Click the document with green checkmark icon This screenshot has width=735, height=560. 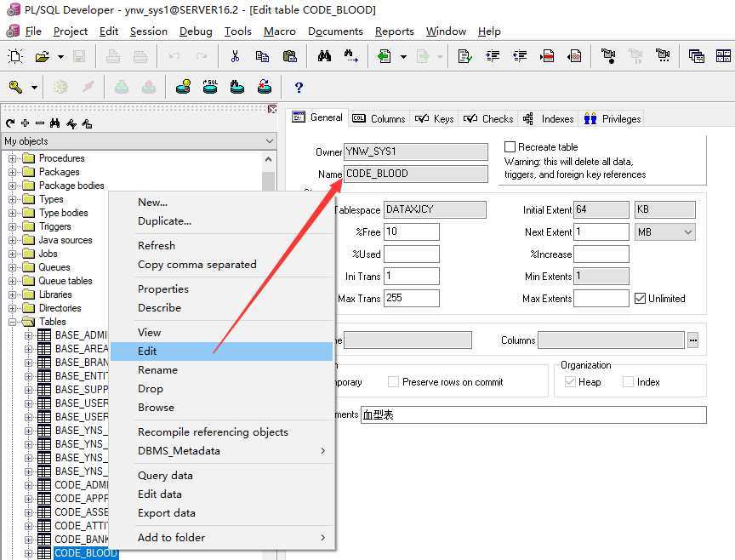click(x=465, y=56)
